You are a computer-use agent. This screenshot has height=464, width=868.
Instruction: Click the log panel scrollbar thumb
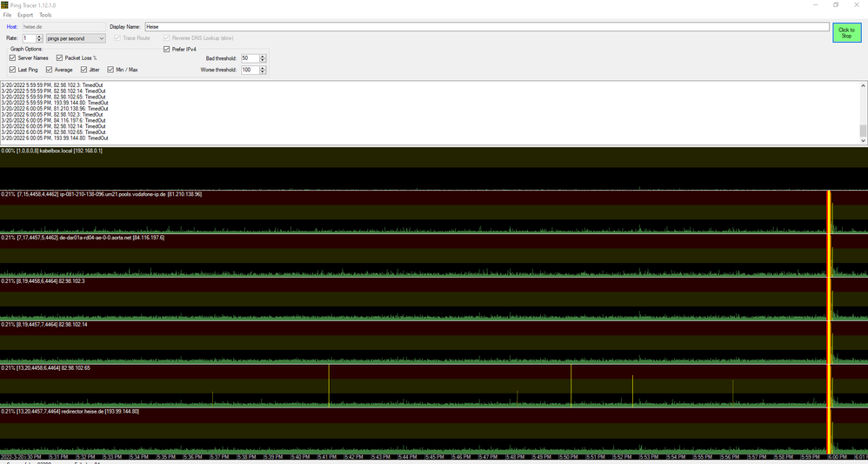click(863, 131)
